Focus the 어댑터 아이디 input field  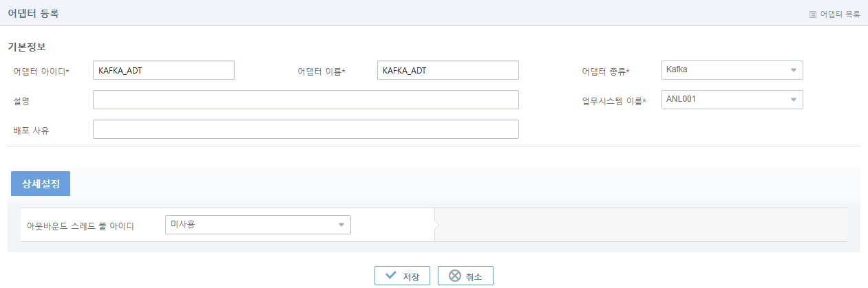tap(163, 70)
